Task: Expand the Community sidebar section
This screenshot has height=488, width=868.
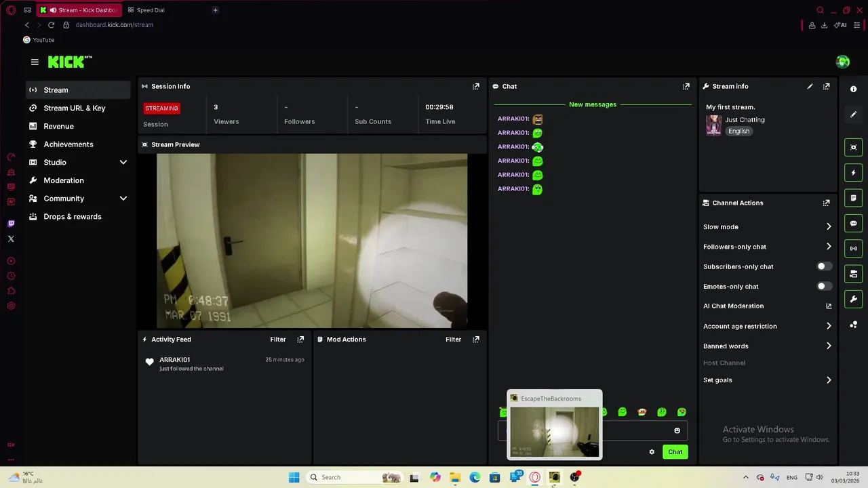Action: tap(123, 199)
